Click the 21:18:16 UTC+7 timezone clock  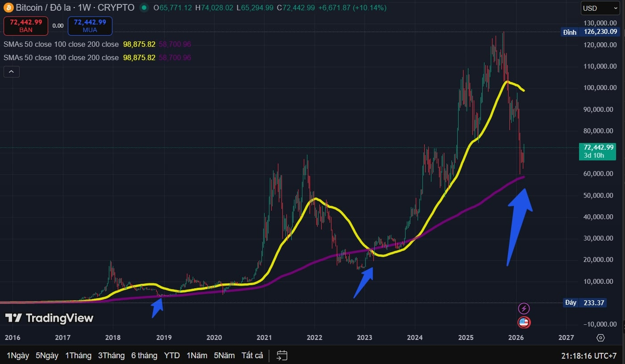(x=589, y=356)
